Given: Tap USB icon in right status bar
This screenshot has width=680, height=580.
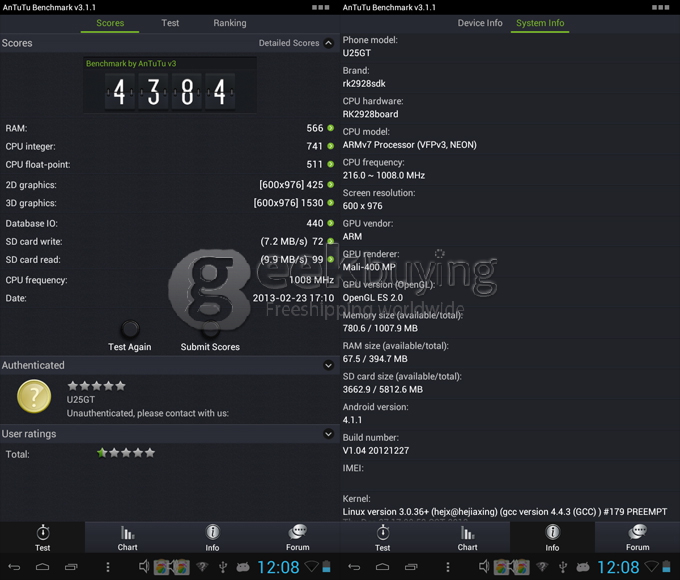Looking at the screenshot, I should coord(563,567).
